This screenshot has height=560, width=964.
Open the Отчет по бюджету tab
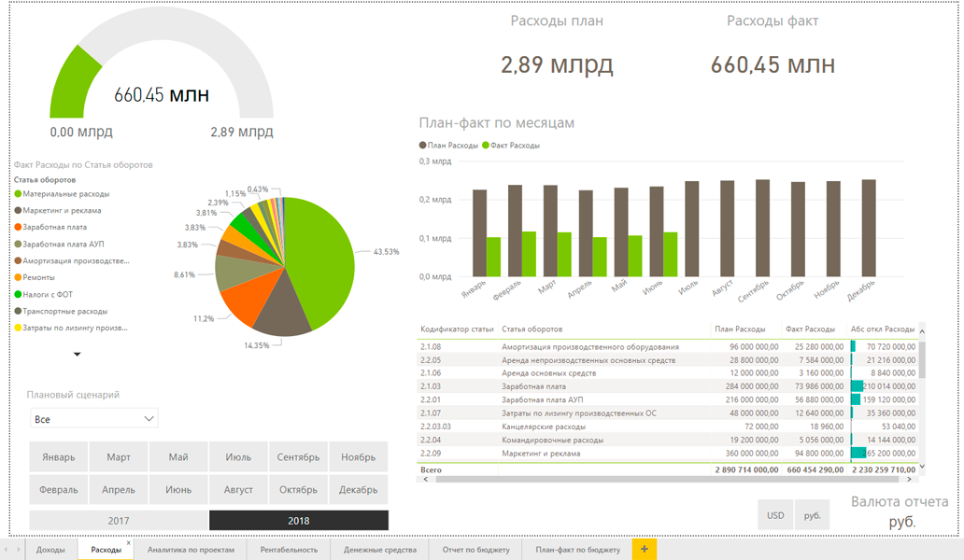(x=475, y=550)
